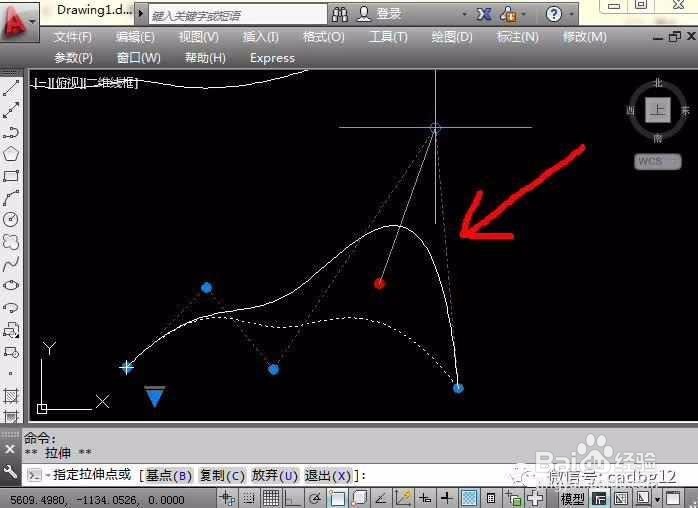
Task: Select the Spline tool
Action: pos(11,264)
